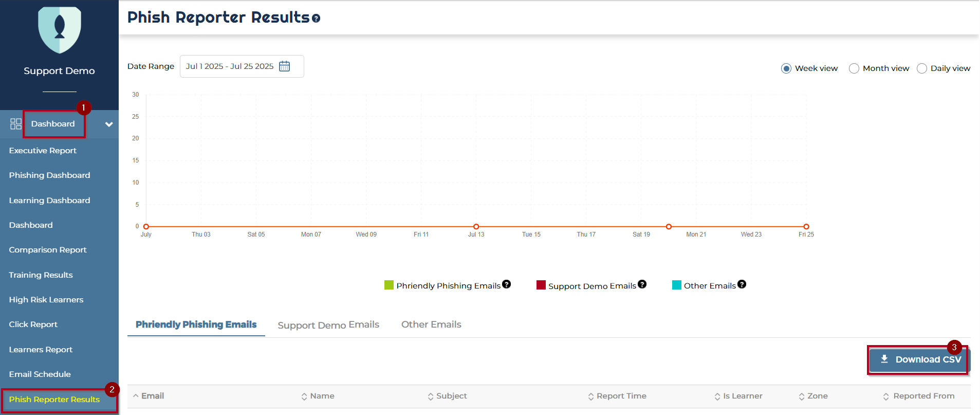Viewport: 980px width, 415px height.
Task: Click the Dashboard grid icon in sidebar
Action: (16, 124)
